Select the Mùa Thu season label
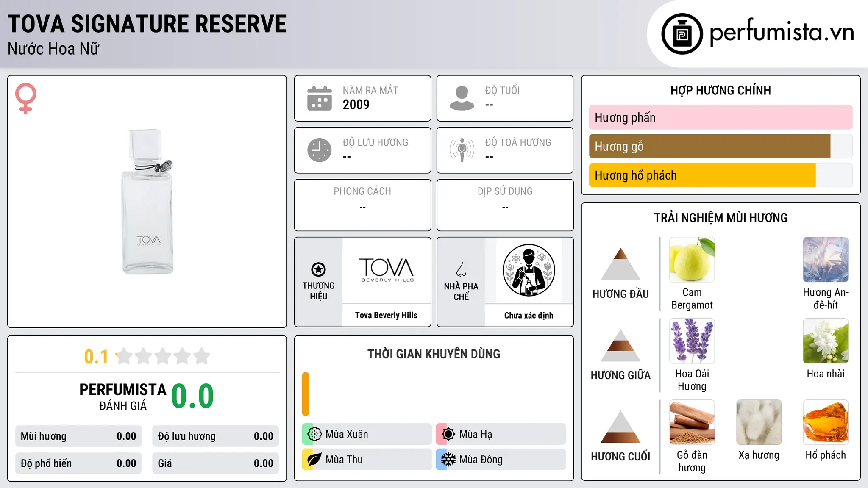The width and height of the screenshot is (868, 488). (x=344, y=460)
